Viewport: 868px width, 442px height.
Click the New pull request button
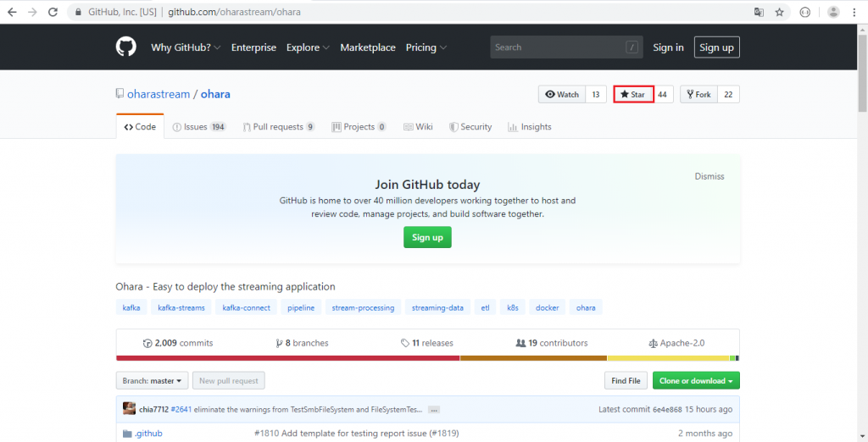click(x=229, y=380)
